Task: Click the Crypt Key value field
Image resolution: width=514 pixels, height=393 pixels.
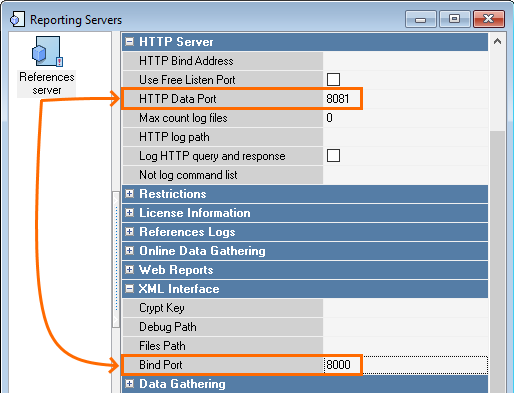Action: [x=405, y=308]
